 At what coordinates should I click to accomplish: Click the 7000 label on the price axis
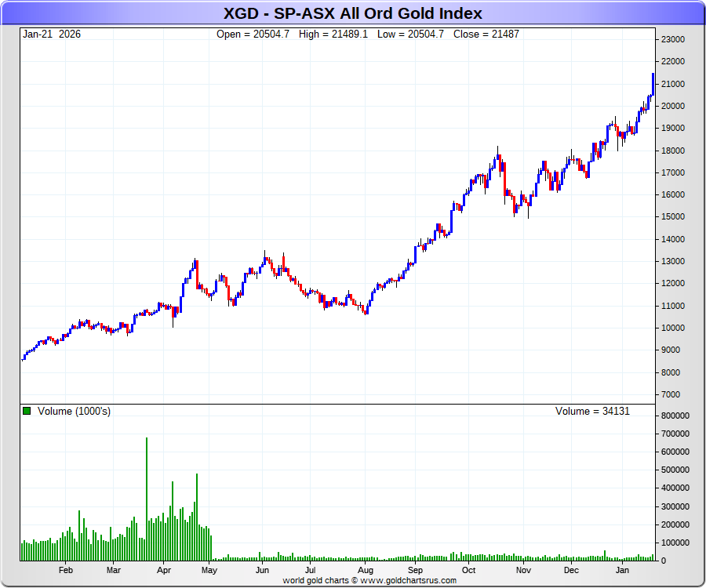(x=671, y=395)
